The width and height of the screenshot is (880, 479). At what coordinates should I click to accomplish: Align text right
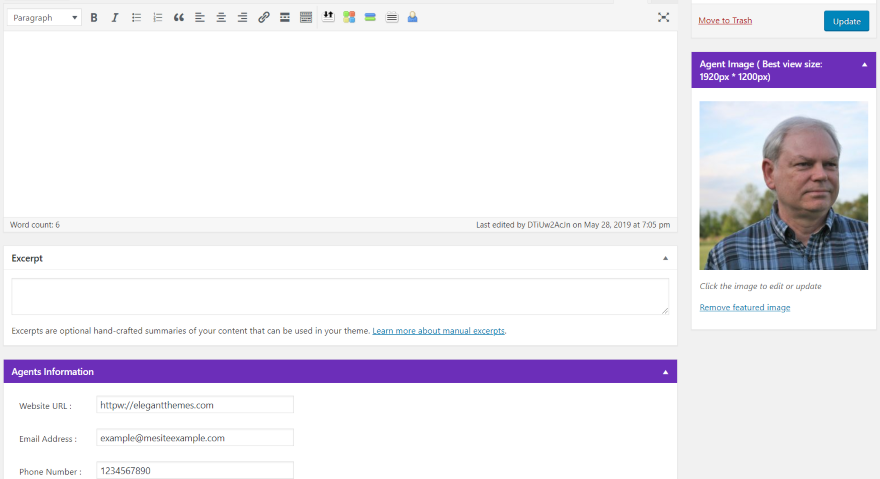pos(242,17)
